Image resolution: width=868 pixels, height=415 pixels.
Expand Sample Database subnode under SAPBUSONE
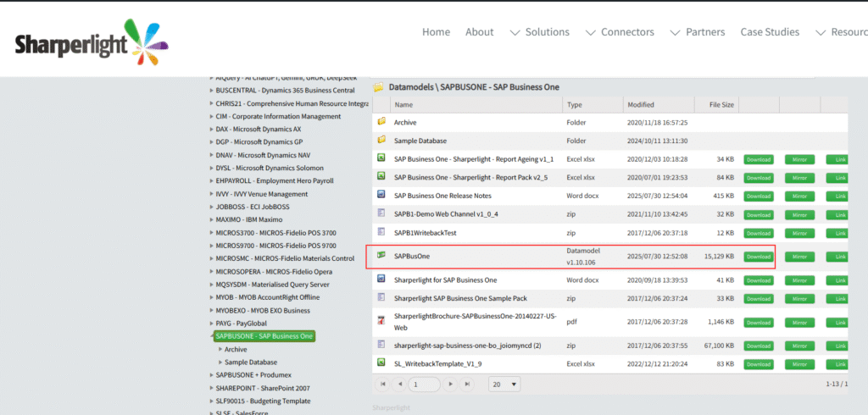coord(220,362)
